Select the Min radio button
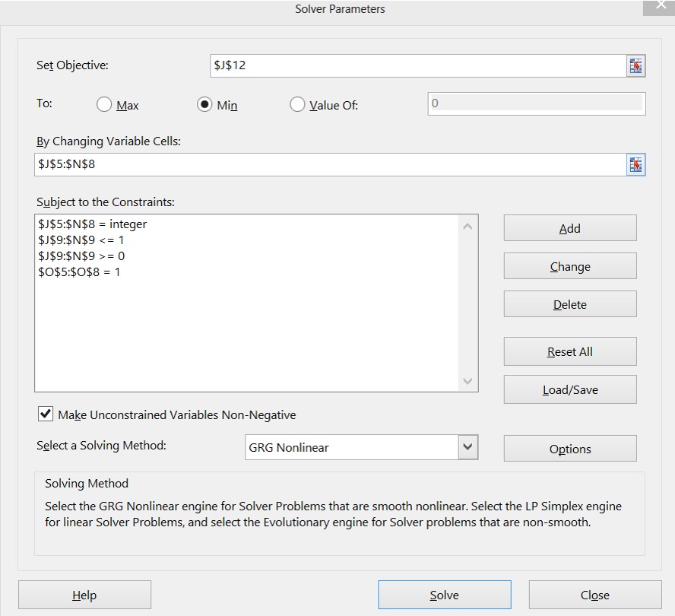This screenshot has height=616, width=675. [204, 104]
